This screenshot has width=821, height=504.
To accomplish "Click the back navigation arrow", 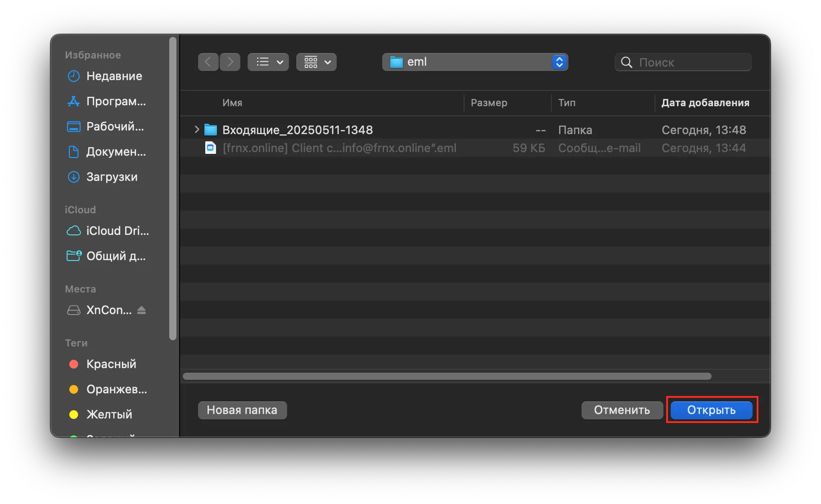I will click(x=208, y=62).
